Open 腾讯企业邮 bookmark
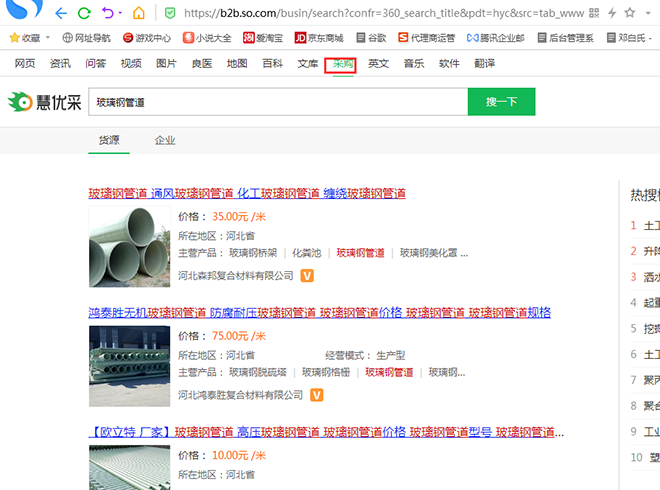Viewport: 660px width, 490px height. tap(496, 38)
